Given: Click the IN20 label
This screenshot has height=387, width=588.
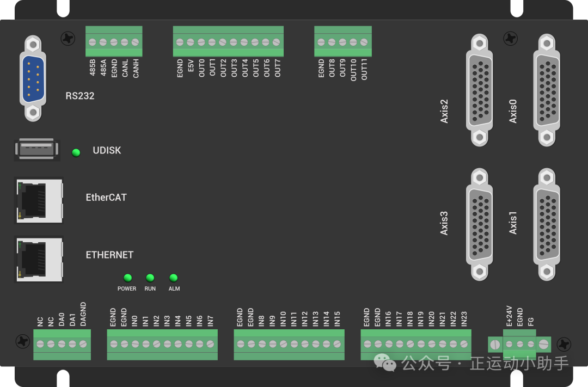Looking at the screenshot, I should 431,319.
